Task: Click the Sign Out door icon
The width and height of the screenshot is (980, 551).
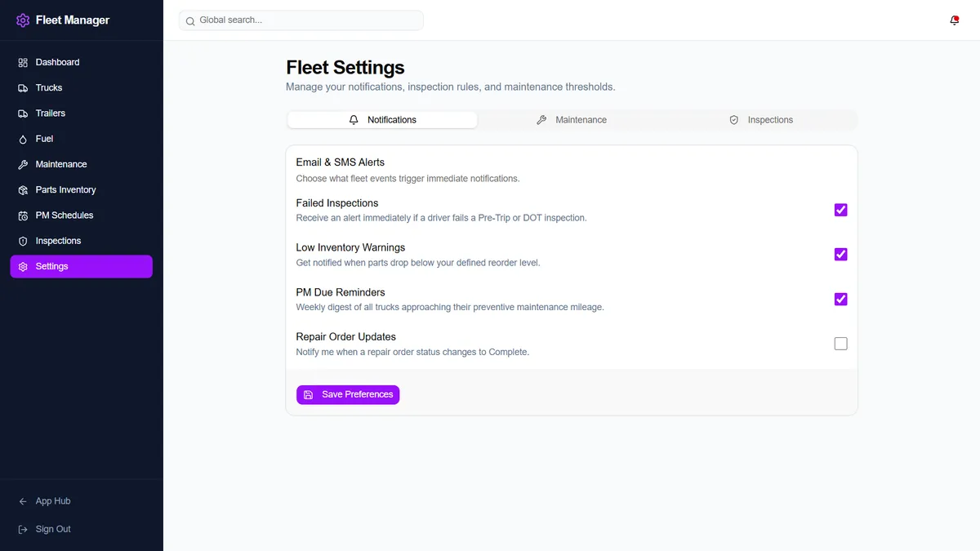Action: (23, 529)
